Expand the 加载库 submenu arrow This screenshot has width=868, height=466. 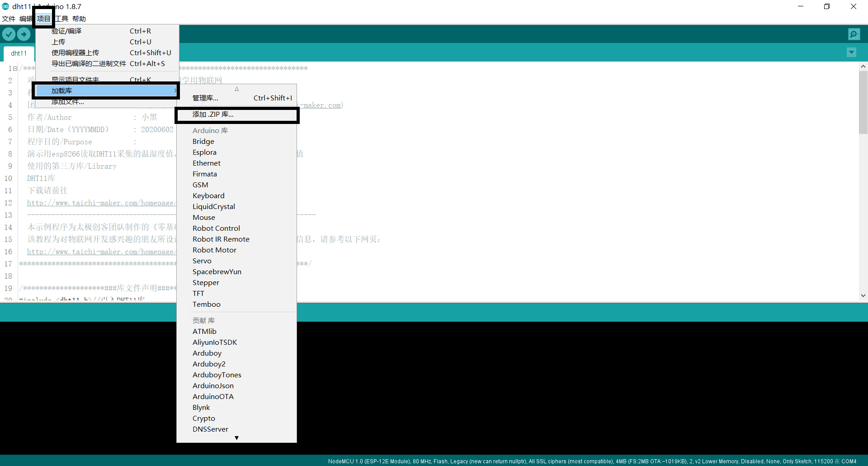(x=175, y=91)
